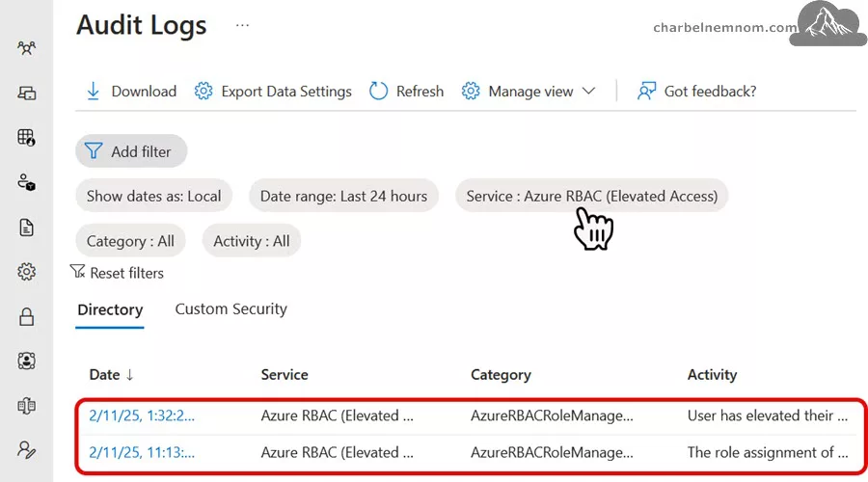
Task: Click the Download button label
Action: pos(144,92)
